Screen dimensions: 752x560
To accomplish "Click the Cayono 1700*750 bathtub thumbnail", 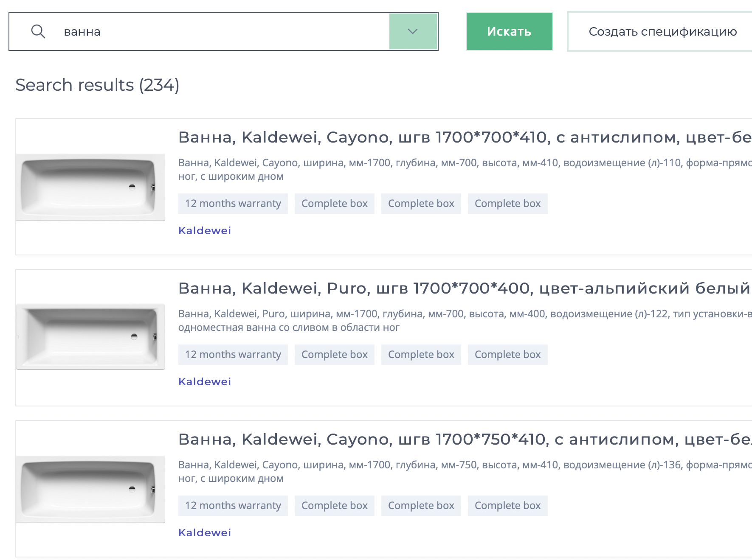I will point(90,489).
